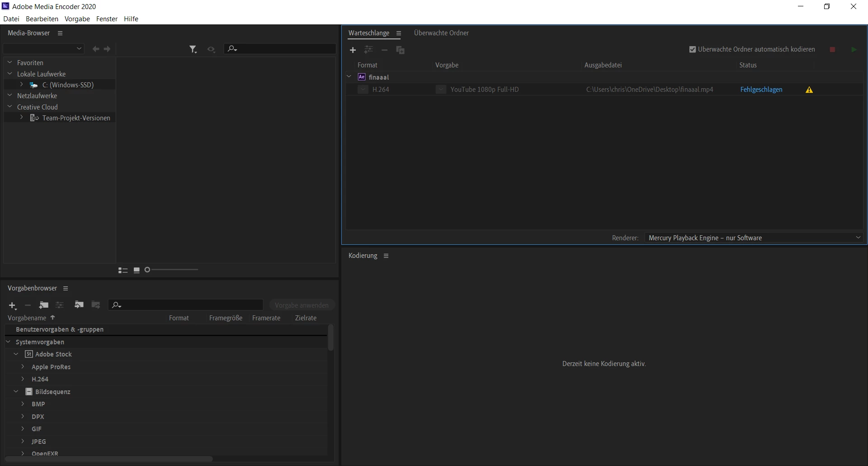Collapse the finaaal queue item
868x466 pixels.
349,77
